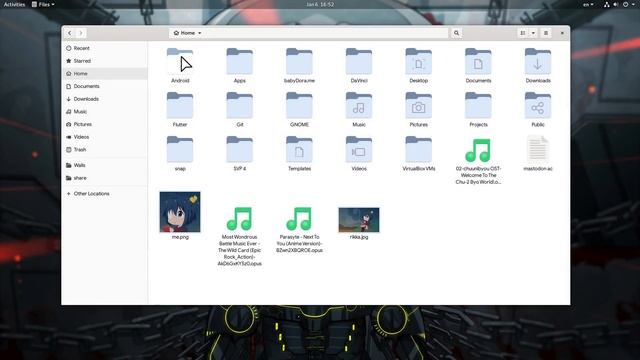Open the en keyboard layout menu
Viewport: 640px width, 360px height.
pos(588,4)
